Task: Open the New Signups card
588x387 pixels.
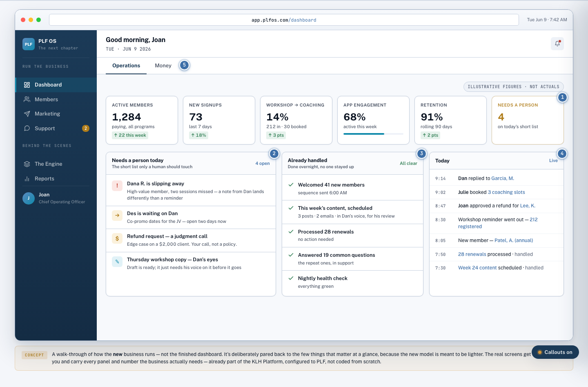Action: pos(219,120)
